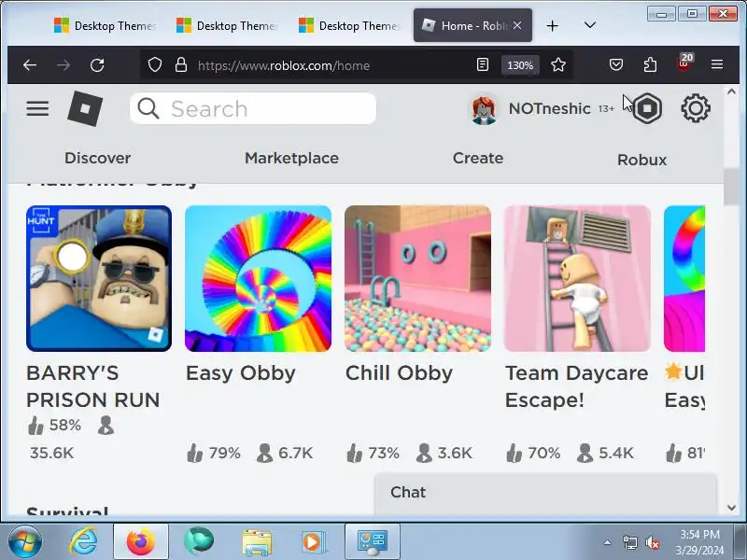
Task: Click the Roblox logo icon
Action: pos(85,109)
